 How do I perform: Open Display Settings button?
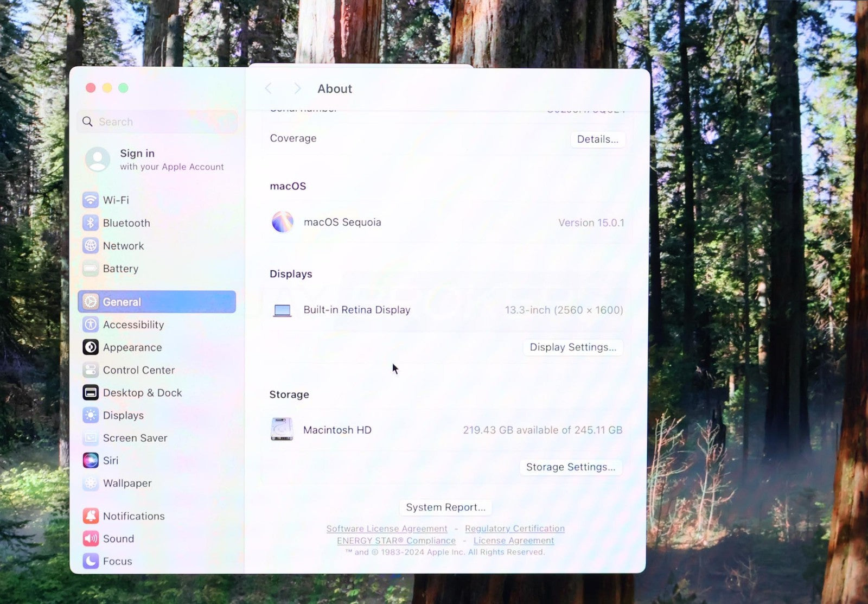pyautogui.click(x=573, y=347)
